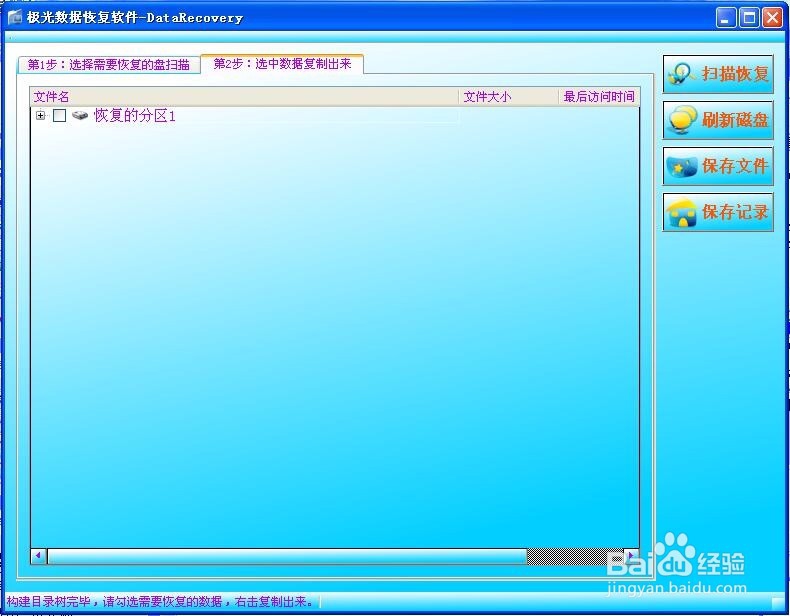The height and width of the screenshot is (616, 790).
Task: Click the horizontal scrollbar left arrow
Action: coord(39,556)
